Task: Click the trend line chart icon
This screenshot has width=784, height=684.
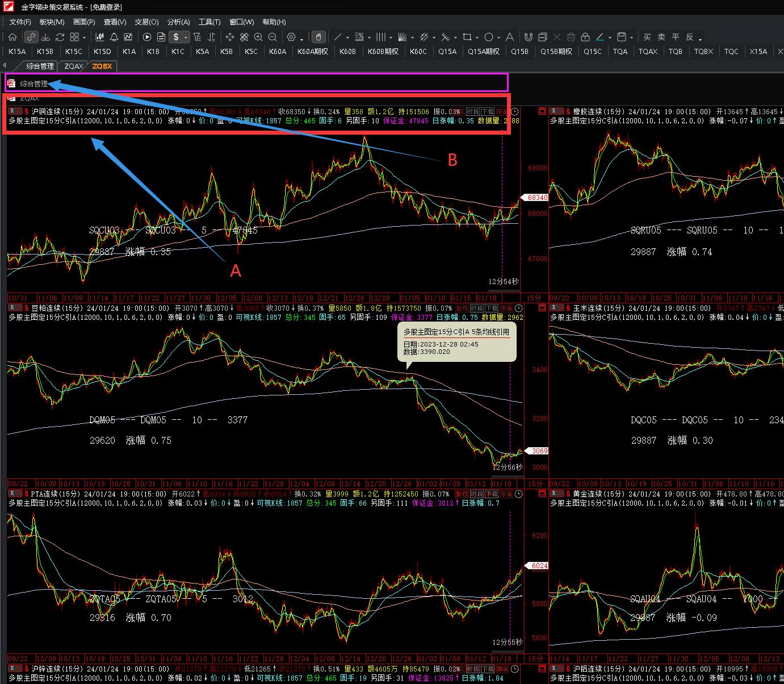Action: click(128, 37)
